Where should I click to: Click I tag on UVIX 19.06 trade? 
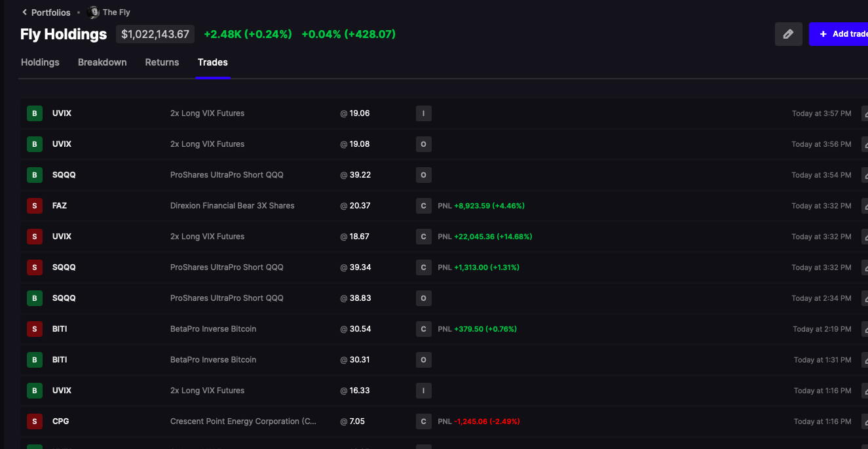click(424, 113)
